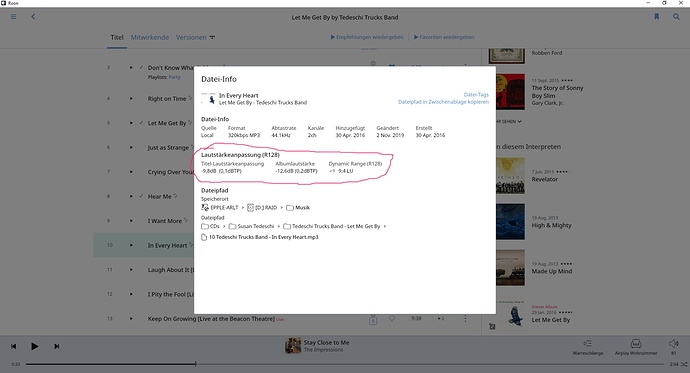Image resolution: width=690 pixels, height=373 pixels.
Task: Open EPPLE-ARLT storage location
Action: pos(220,208)
